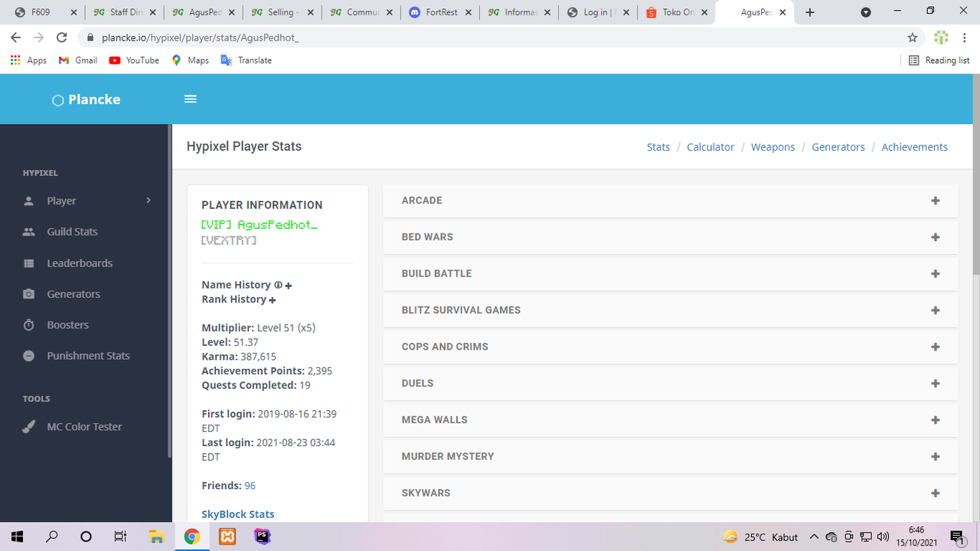The image size is (980, 551).
Task: Click the Generators camera icon
Action: pos(29,294)
